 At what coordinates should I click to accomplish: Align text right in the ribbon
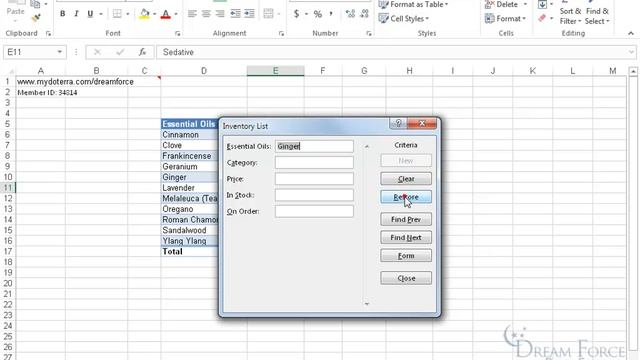[x=220, y=14]
